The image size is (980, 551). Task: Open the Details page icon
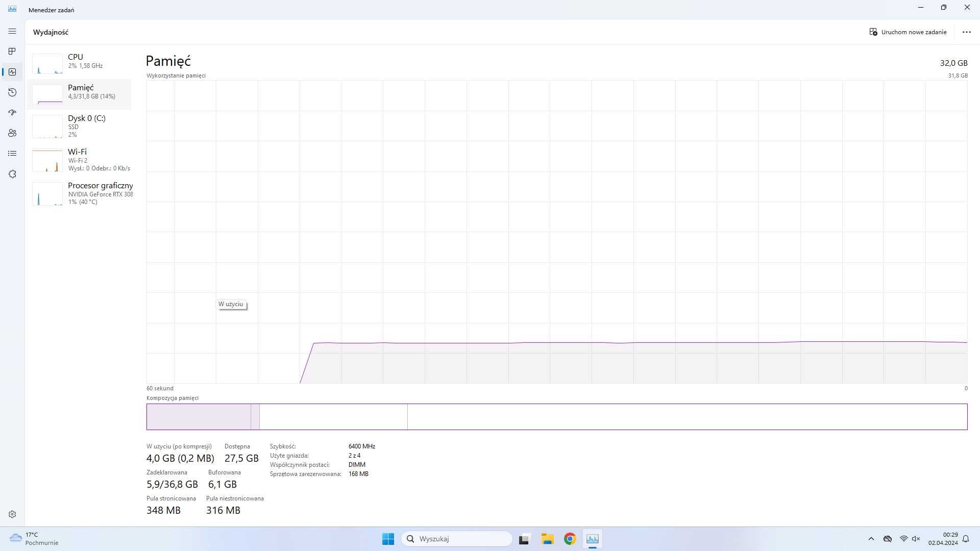click(12, 154)
